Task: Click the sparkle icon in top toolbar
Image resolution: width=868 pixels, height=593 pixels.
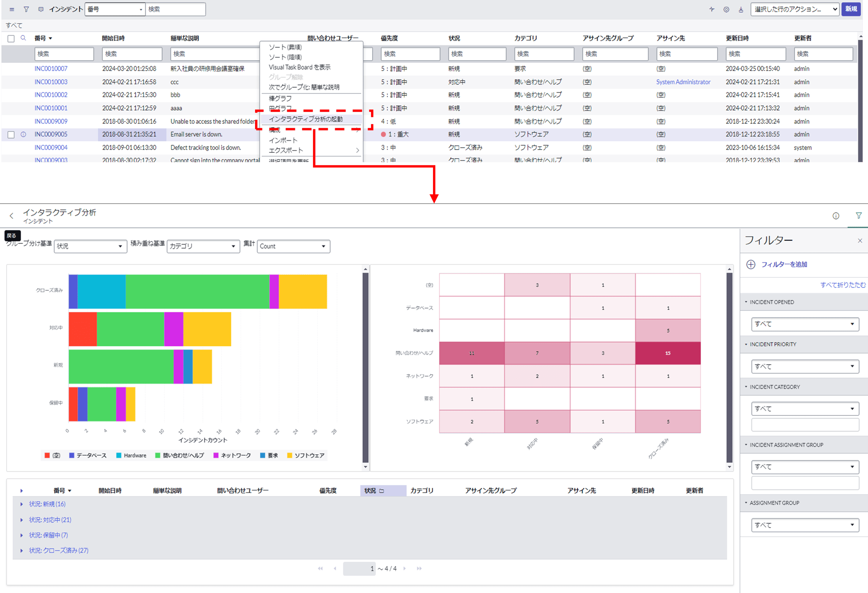Action: pyautogui.click(x=712, y=10)
